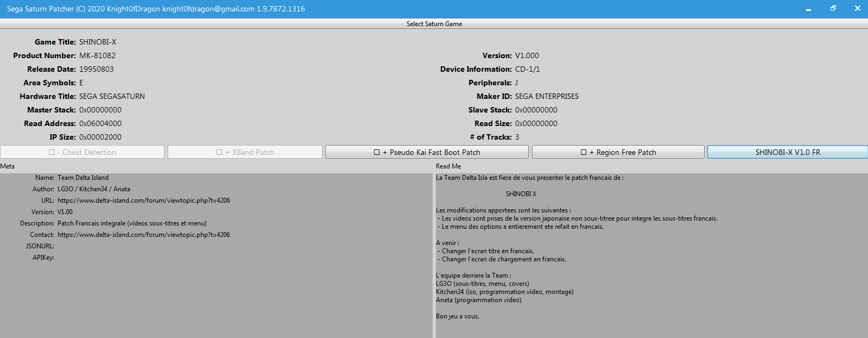Restore down the Sega Saturn Patcher window

pyautogui.click(x=833, y=9)
